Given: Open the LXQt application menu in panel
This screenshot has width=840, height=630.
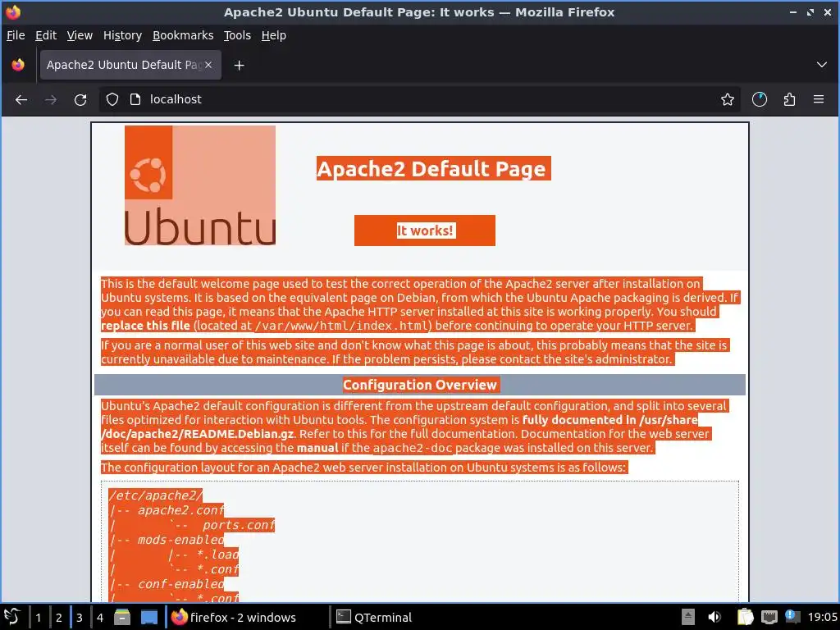Looking at the screenshot, I should click(13, 617).
